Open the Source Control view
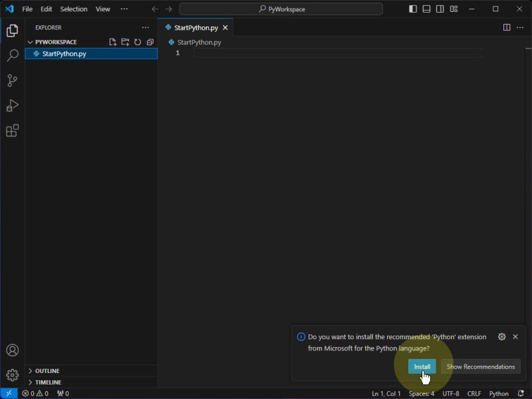This screenshot has width=532, height=399. [12, 80]
